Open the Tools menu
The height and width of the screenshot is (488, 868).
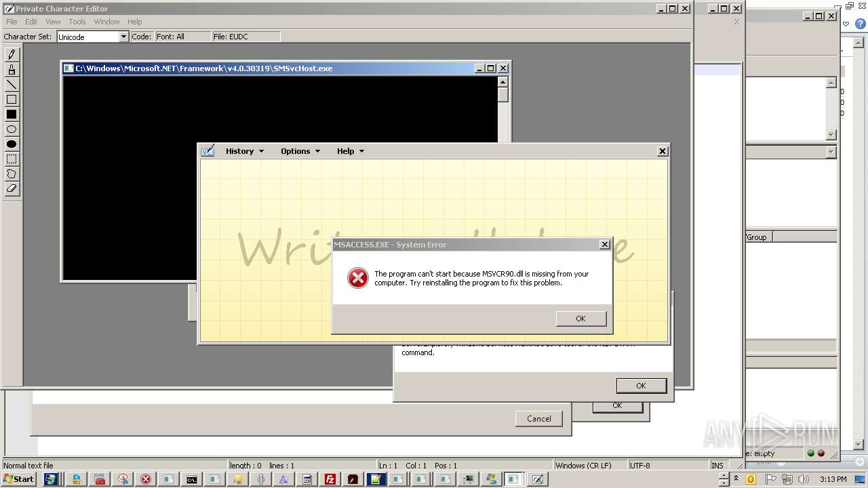coord(77,22)
